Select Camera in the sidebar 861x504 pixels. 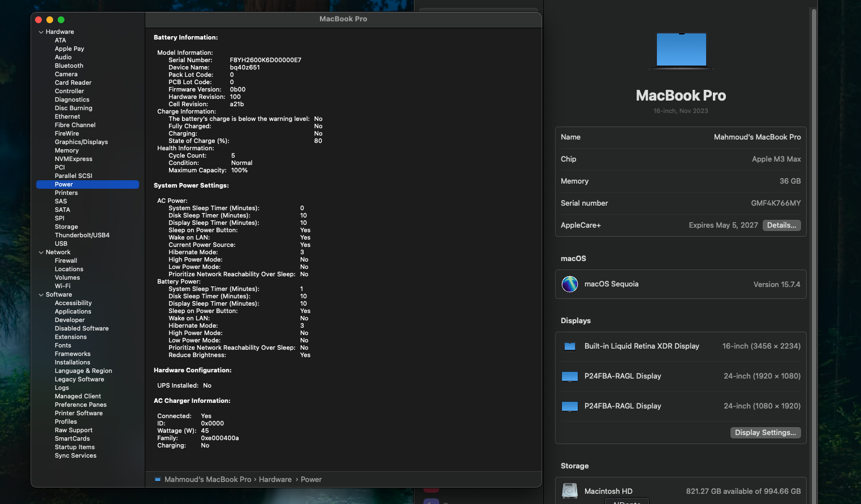point(66,75)
